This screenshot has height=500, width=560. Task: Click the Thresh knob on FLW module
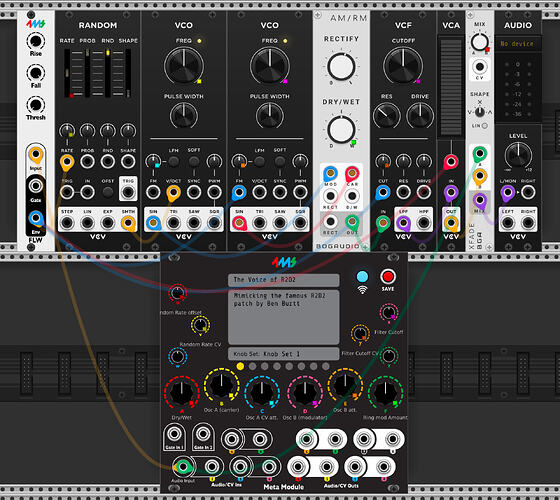click(x=35, y=105)
